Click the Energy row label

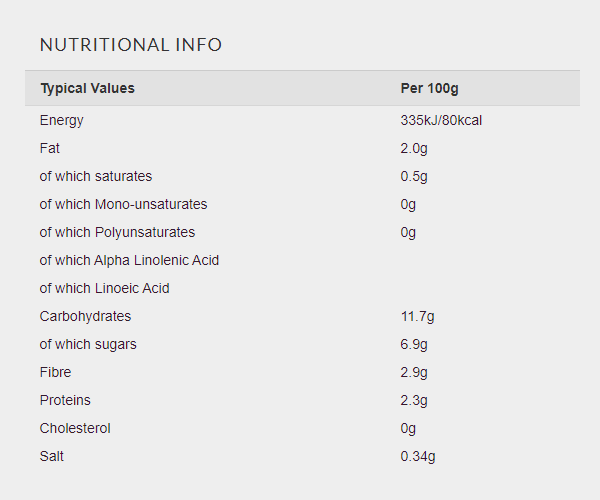(62, 121)
